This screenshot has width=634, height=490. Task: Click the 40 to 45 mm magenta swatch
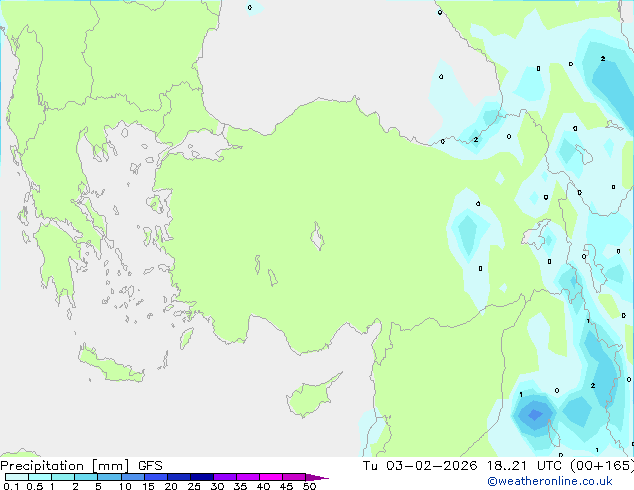point(271,477)
